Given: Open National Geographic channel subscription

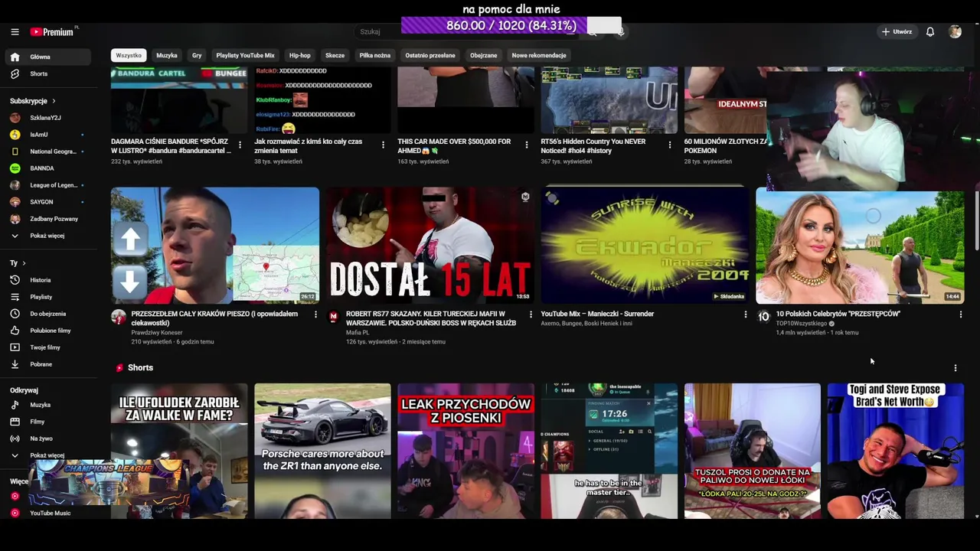Looking at the screenshot, I should [48, 152].
